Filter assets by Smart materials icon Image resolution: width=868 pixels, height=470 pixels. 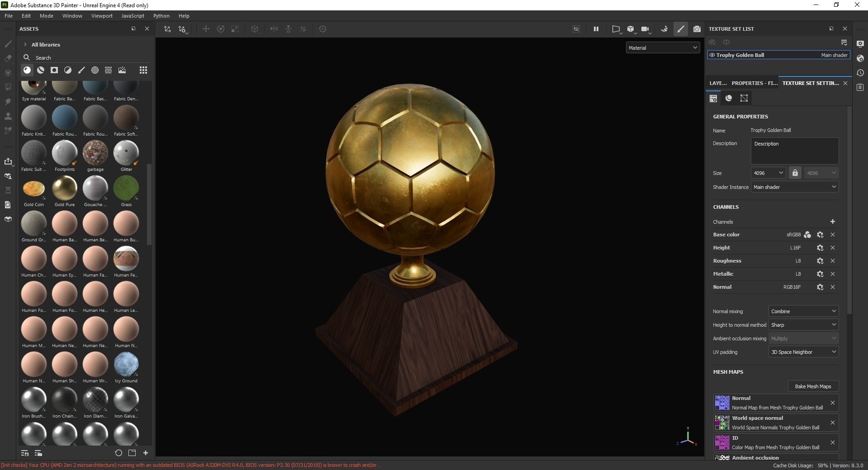coord(41,70)
